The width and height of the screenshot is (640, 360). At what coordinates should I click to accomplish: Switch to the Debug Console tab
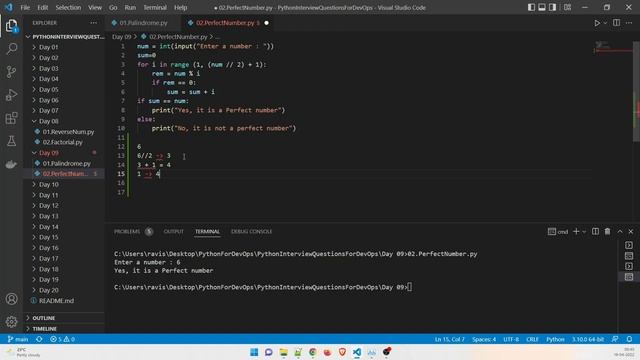251,231
